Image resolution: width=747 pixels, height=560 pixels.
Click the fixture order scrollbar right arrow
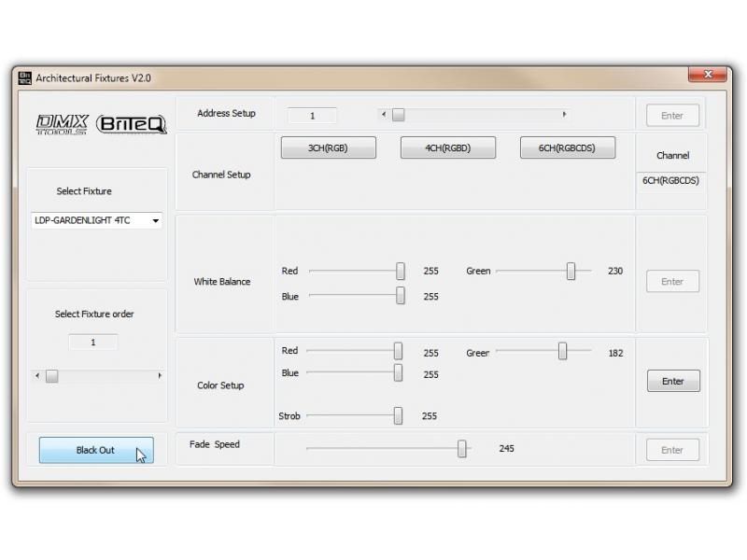160,376
